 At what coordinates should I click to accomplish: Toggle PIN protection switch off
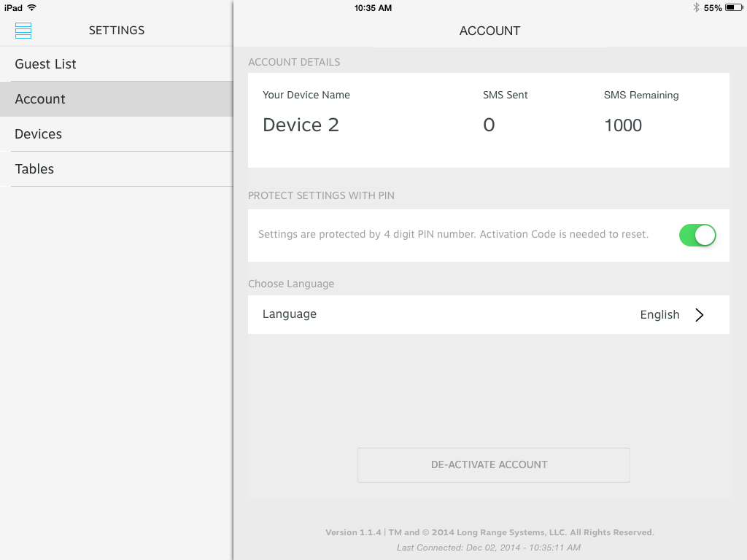[697, 236]
